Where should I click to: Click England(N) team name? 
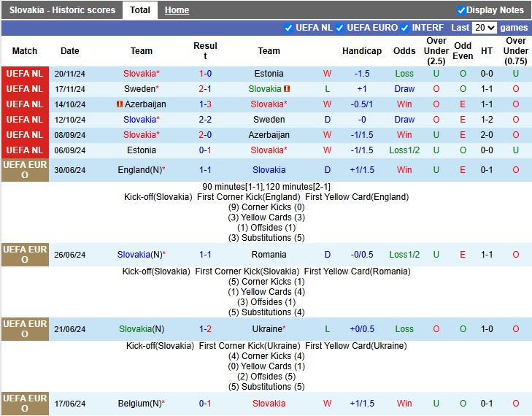139,170
